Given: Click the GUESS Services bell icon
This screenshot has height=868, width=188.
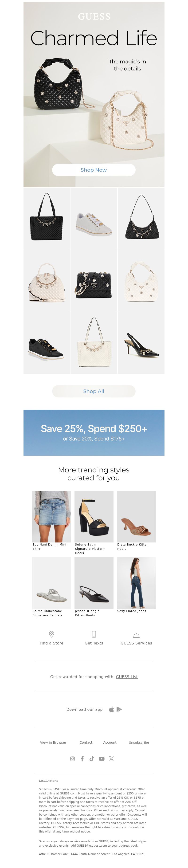Looking at the screenshot, I should point(137,635).
